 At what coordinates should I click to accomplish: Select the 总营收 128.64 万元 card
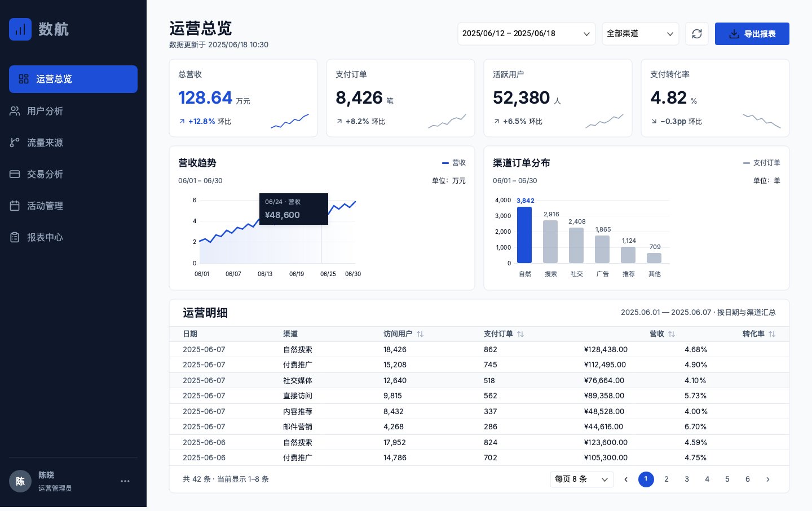(243, 98)
